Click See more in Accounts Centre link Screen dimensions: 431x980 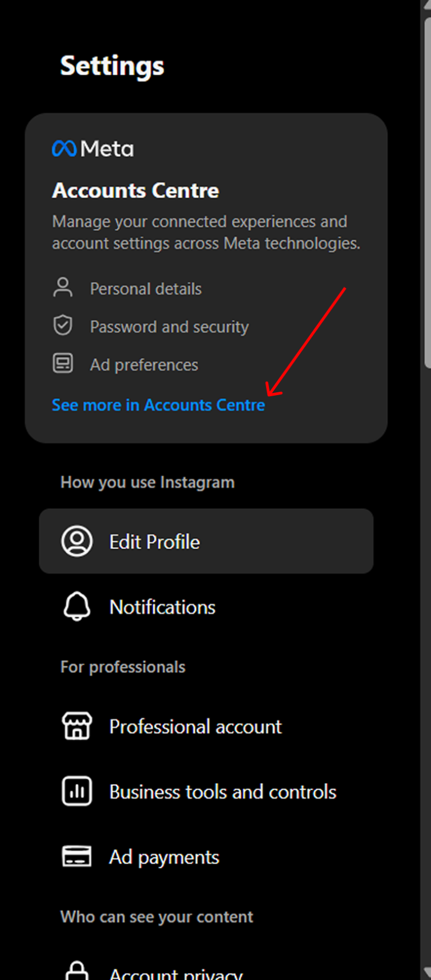(x=158, y=405)
